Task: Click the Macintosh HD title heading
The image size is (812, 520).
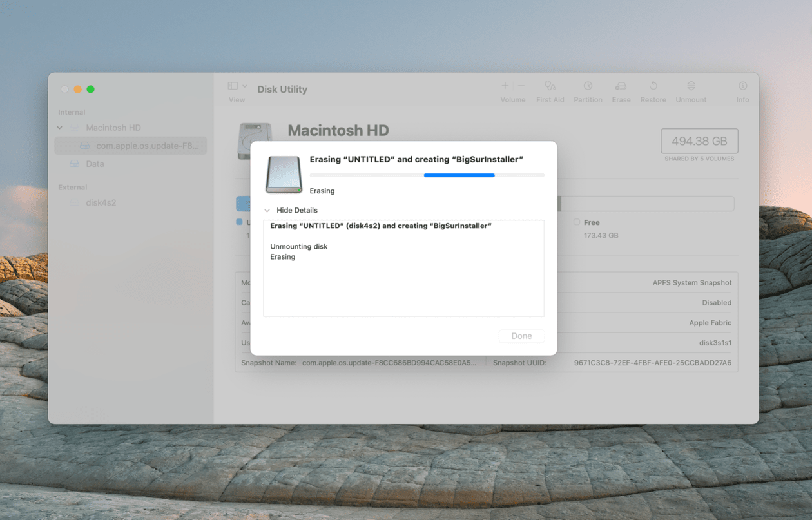Action: coord(338,130)
